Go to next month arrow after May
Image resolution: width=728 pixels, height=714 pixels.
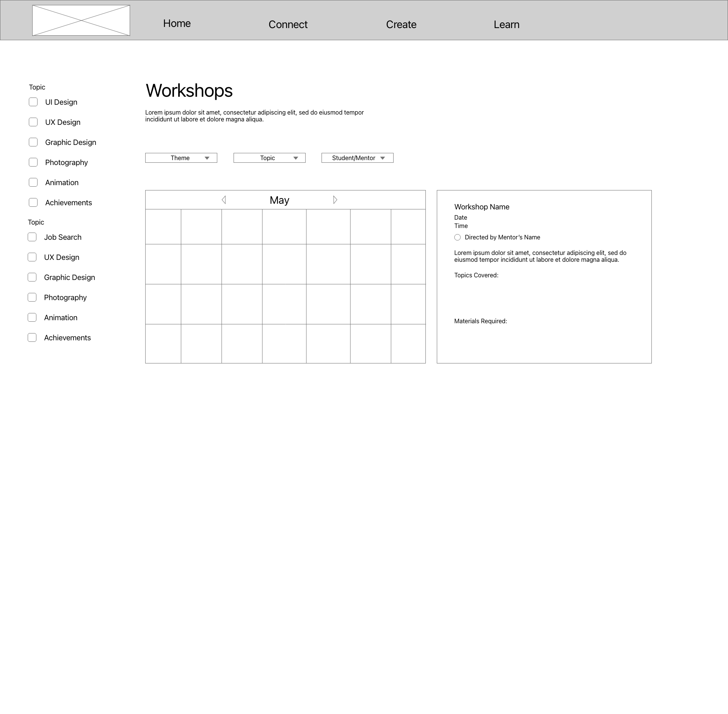335,200
